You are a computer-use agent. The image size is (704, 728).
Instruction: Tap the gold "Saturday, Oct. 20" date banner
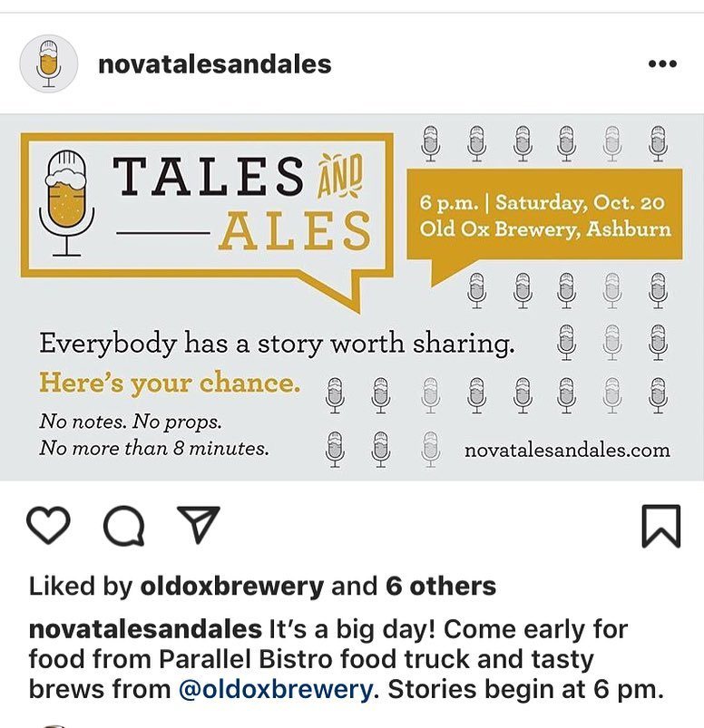point(545,215)
